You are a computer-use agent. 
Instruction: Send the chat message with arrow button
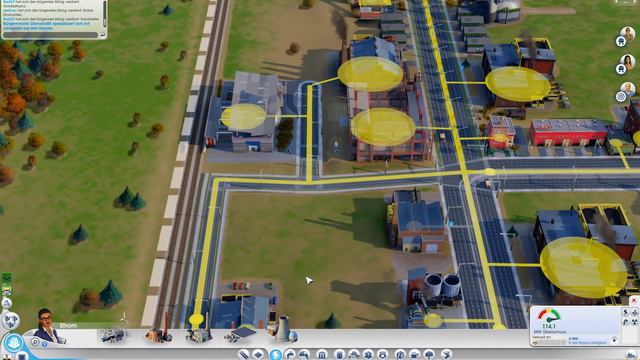(102, 35)
